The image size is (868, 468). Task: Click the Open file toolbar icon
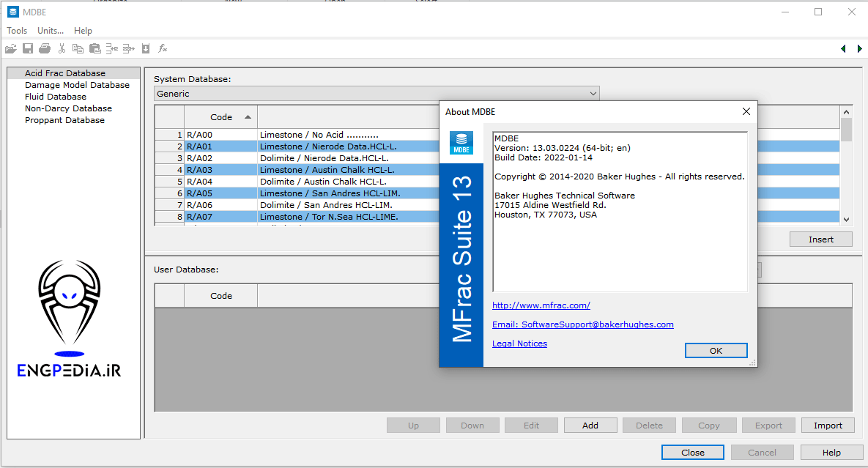10,48
